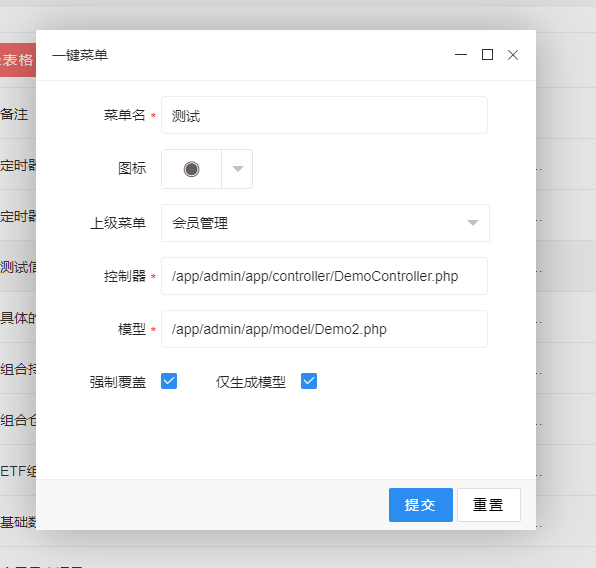Click the 控制器 controller path field
Image resolution: width=596 pixels, height=568 pixels.
(x=324, y=276)
